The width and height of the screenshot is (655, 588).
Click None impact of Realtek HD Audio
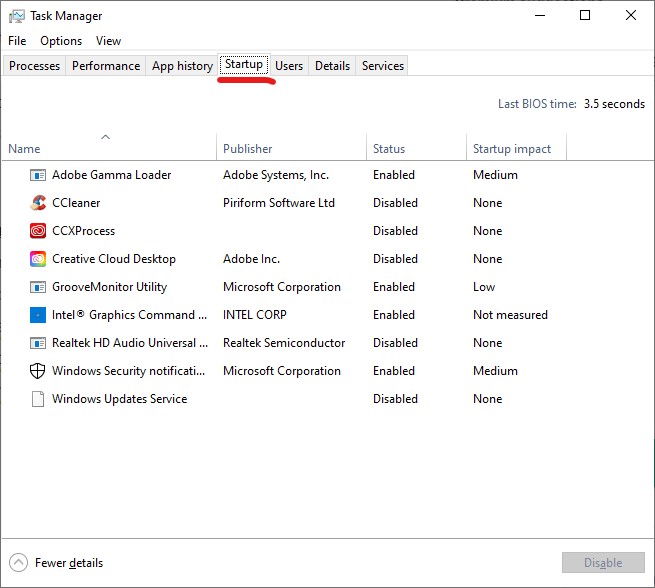pos(487,343)
